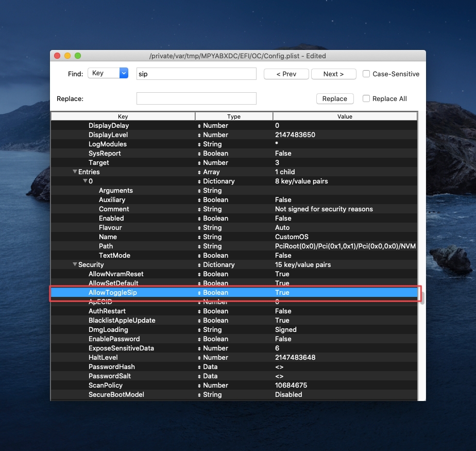The image size is (476, 451).
Task: Collapse the Security dictionary triangle
Action: click(75, 265)
